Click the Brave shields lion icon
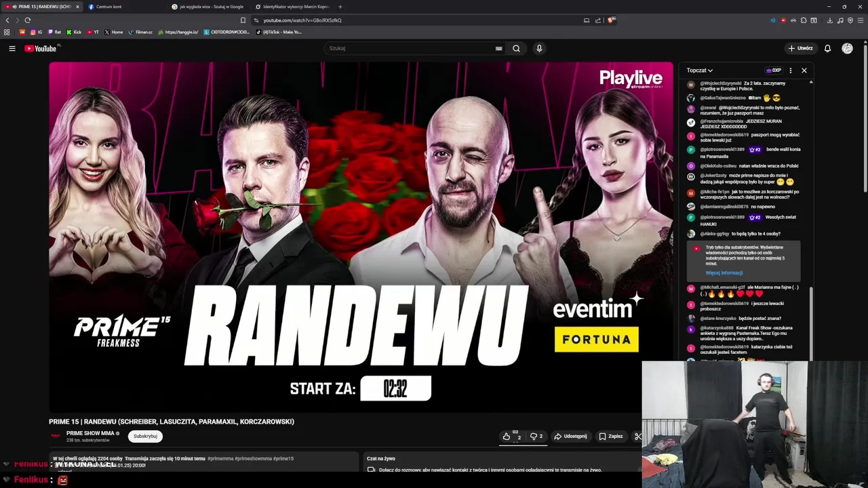868x488 pixels. tap(611, 20)
